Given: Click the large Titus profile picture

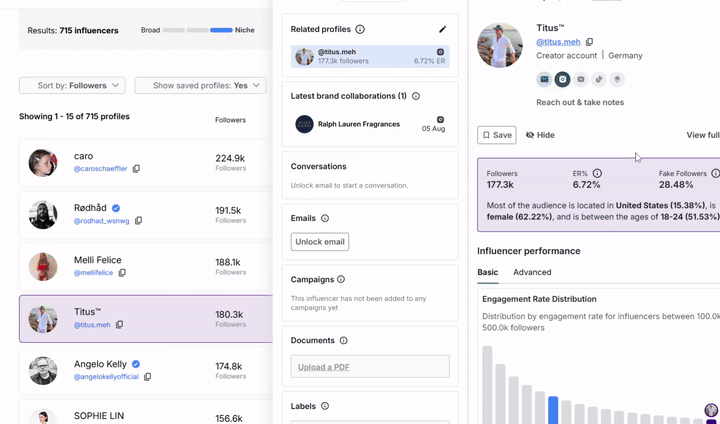Looking at the screenshot, I should coord(500,45).
